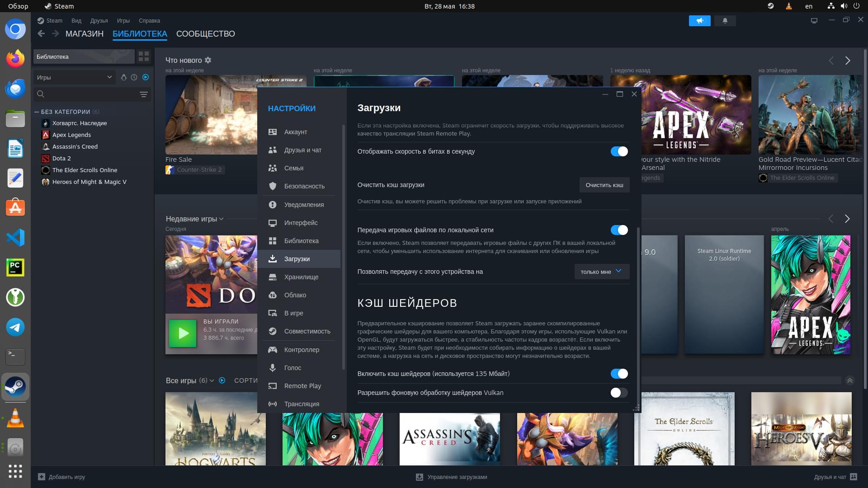Screen dimensions: 868x488
Task: Open the Игры menu in menu bar
Action: pos(123,21)
